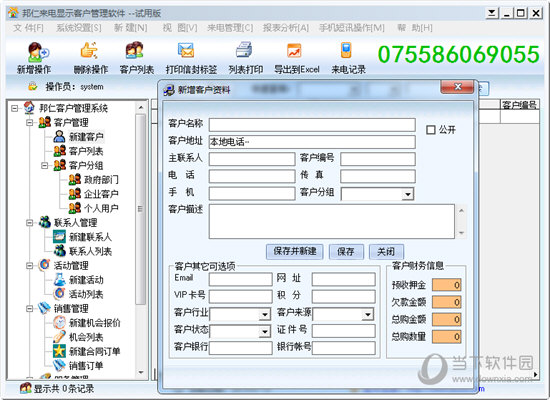This screenshot has height=400, width=550.
Task: Collapse the 客户分组 tree branch
Action: (x=45, y=165)
